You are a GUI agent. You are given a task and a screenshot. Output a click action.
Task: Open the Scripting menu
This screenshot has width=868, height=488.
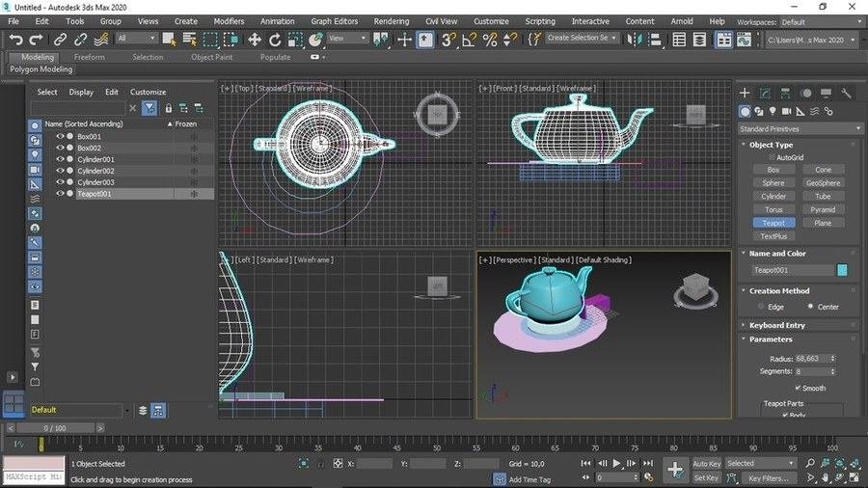(540, 21)
